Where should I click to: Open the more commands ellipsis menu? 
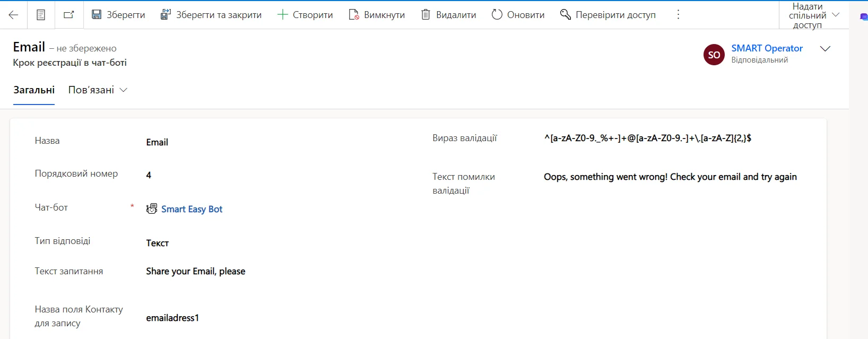(678, 15)
